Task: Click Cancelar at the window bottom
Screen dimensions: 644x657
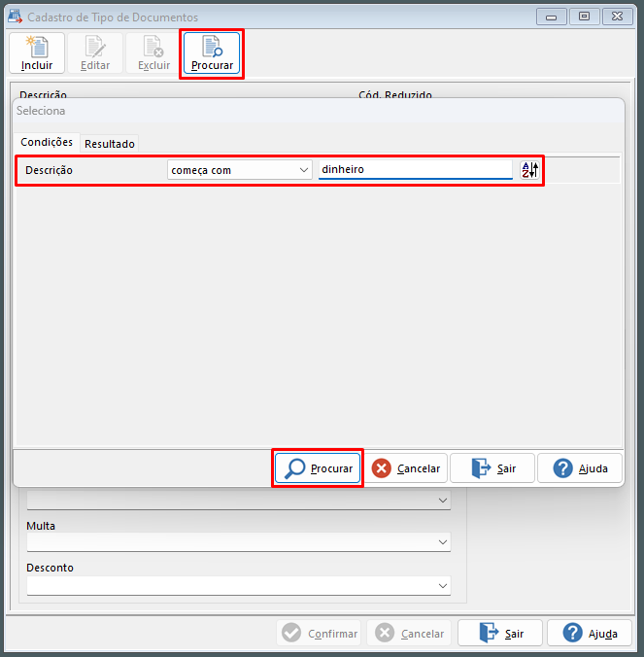Action: (x=409, y=633)
